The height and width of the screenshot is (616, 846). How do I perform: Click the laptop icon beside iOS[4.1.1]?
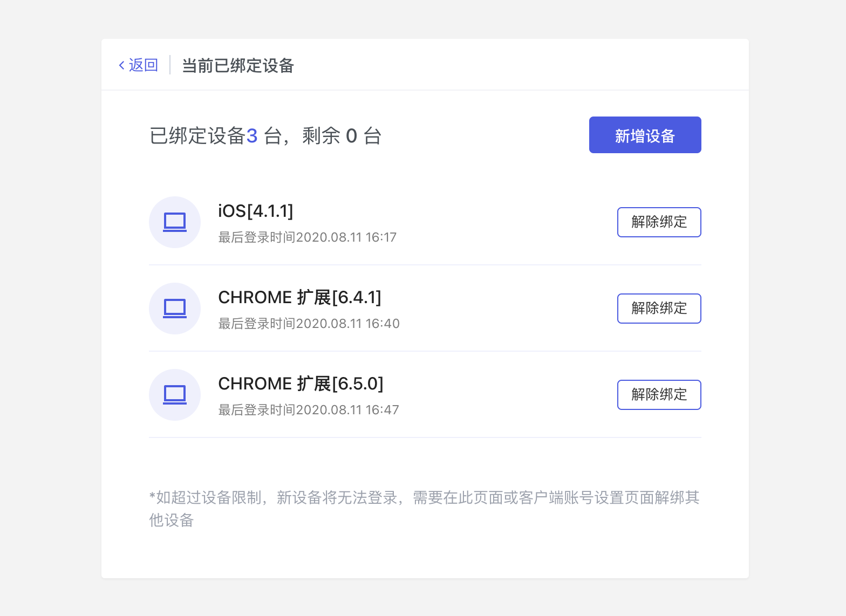[x=175, y=222]
